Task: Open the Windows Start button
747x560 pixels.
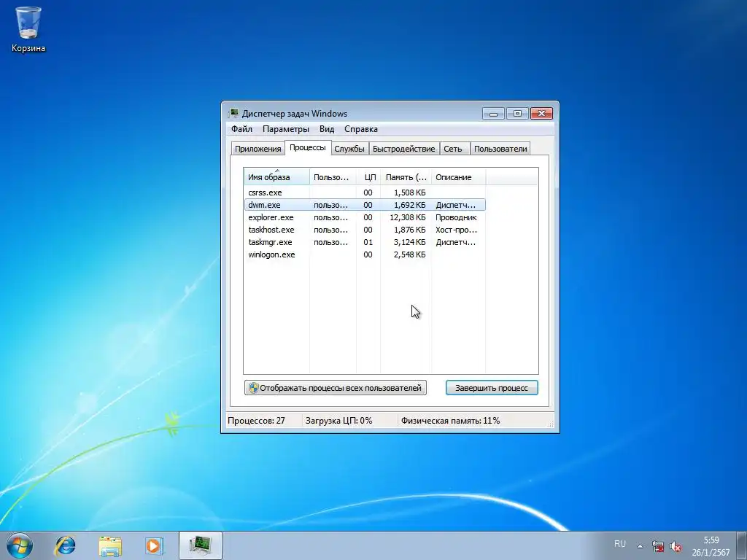Action: tap(20, 545)
